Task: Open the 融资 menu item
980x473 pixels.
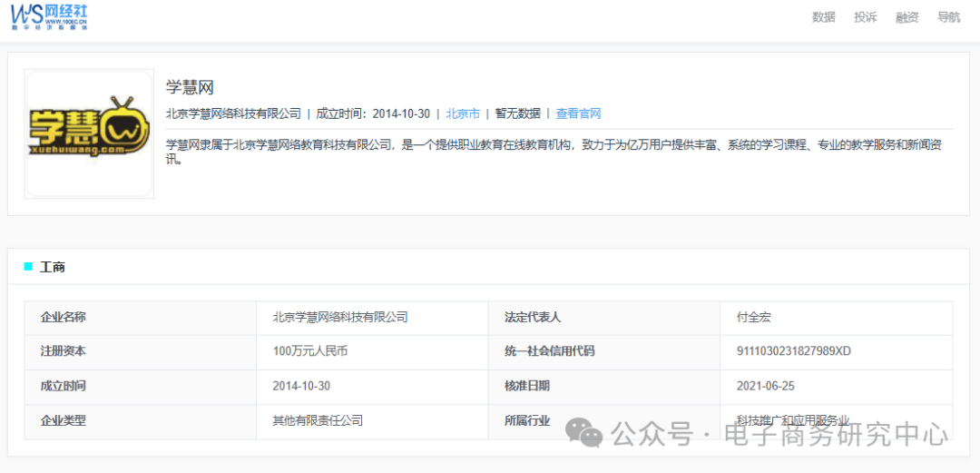Action: (x=907, y=17)
